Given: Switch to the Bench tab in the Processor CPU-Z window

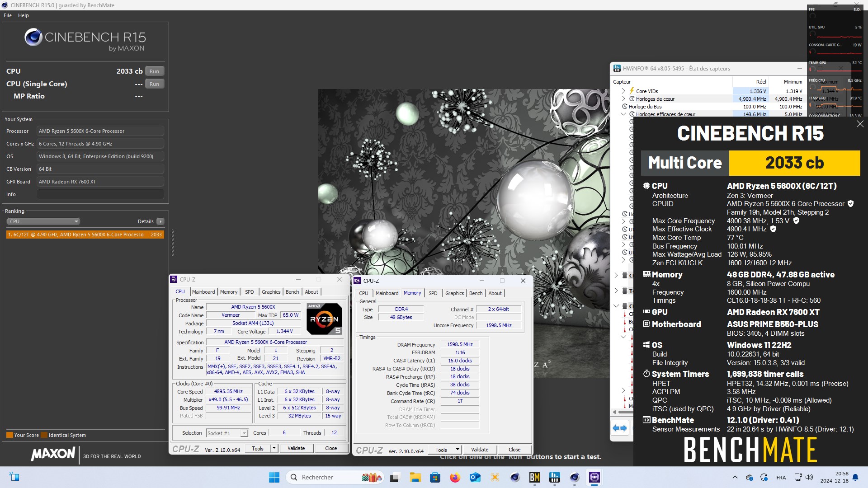Looking at the screenshot, I should (x=292, y=292).
